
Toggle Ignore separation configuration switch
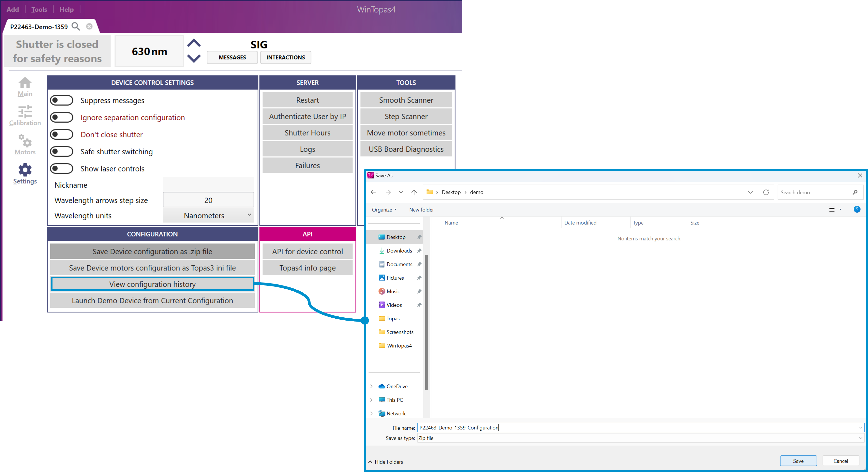(x=61, y=118)
